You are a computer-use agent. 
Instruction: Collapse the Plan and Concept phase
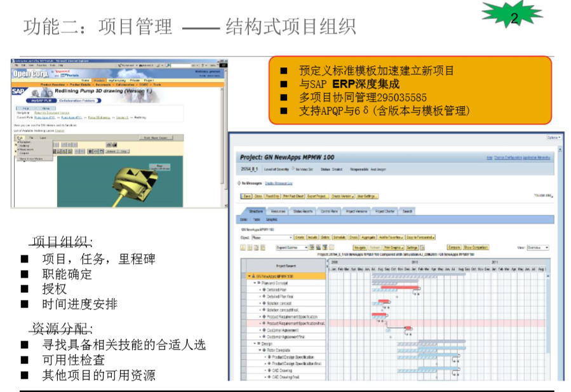coord(255,283)
